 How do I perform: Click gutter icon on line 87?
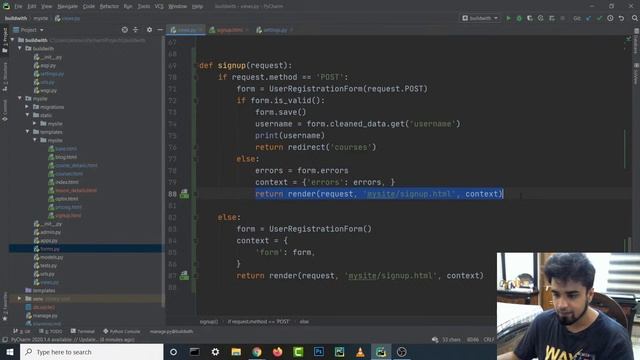(x=184, y=276)
